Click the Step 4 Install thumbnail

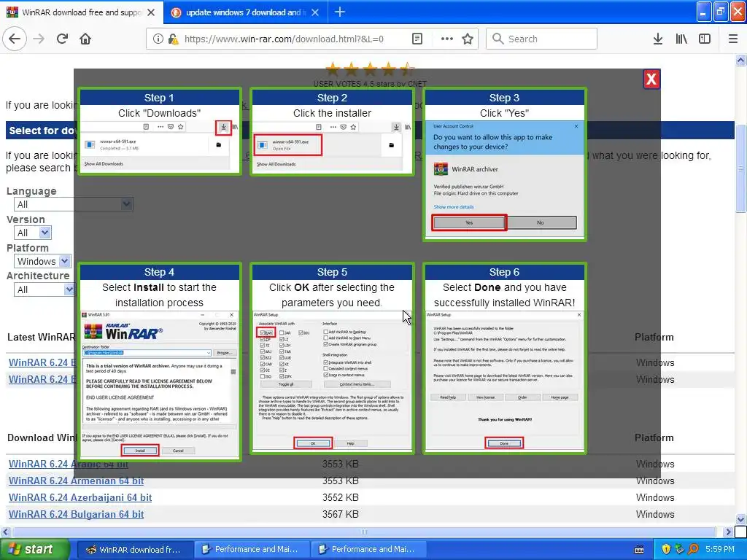pos(160,362)
